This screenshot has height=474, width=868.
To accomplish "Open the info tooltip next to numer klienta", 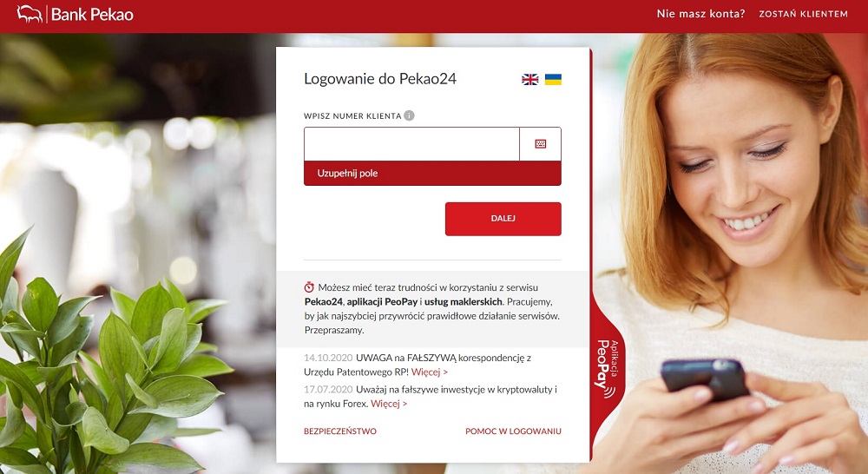I will point(409,115).
